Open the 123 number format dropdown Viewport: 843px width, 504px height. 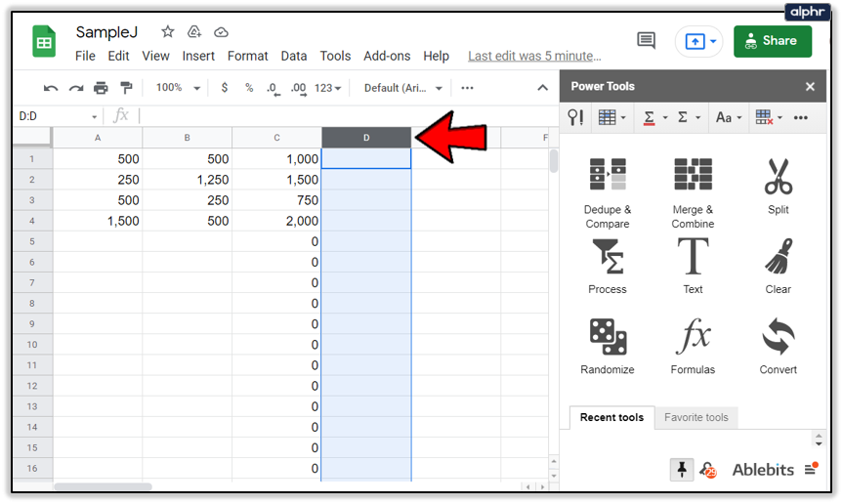coord(327,88)
